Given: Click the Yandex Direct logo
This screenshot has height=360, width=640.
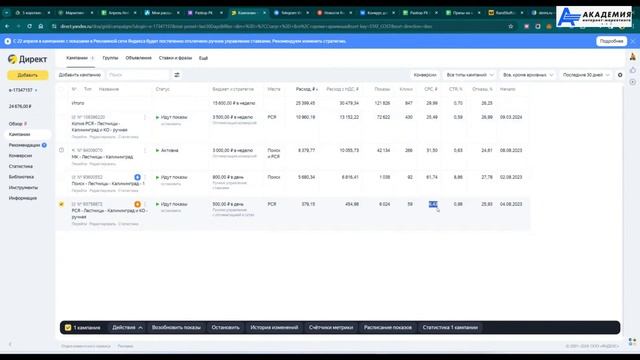Looking at the screenshot, I should 27,59.
